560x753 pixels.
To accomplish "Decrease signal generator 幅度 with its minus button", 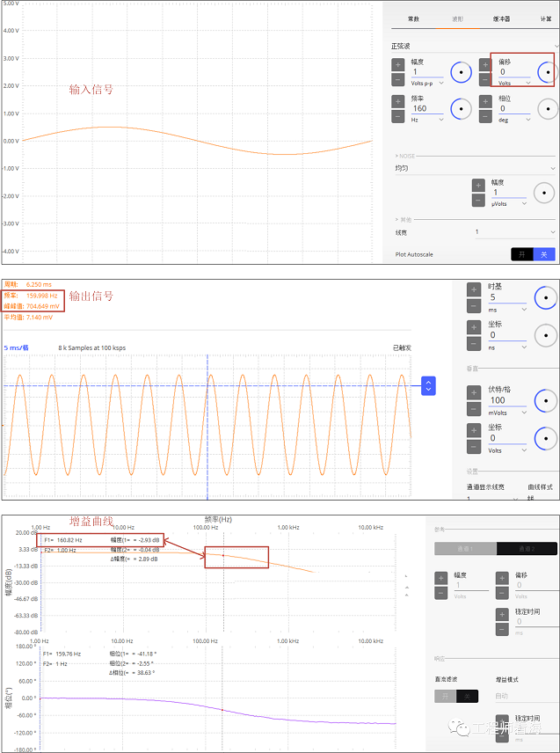I will pos(398,79).
